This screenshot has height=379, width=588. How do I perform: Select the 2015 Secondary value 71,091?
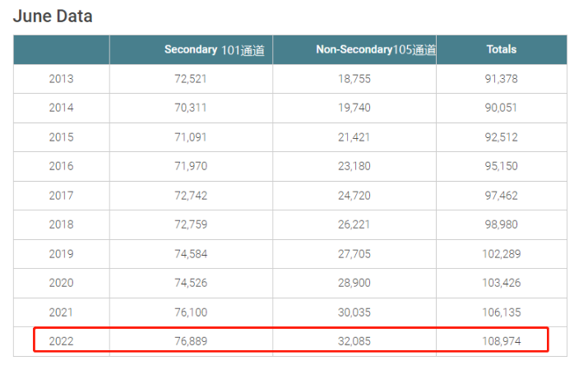192,137
